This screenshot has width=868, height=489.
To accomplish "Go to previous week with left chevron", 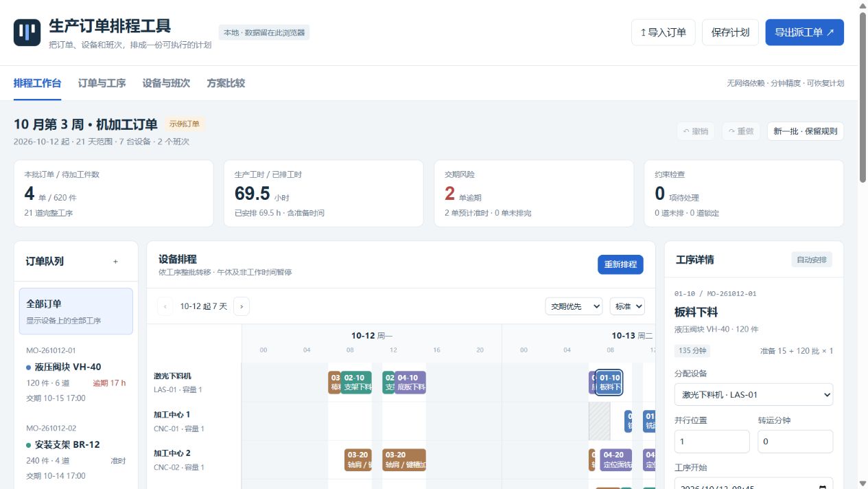I will (x=165, y=306).
